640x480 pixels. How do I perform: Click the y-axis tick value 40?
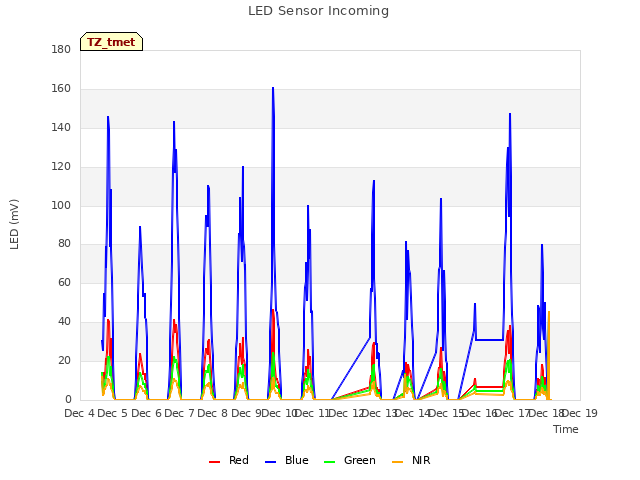tap(64, 322)
